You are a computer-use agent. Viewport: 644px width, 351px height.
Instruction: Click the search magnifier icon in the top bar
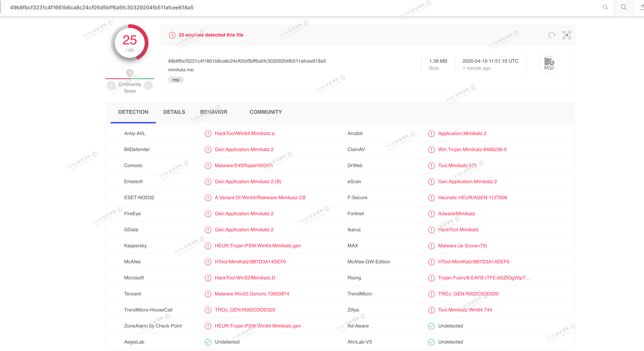coord(623,7)
